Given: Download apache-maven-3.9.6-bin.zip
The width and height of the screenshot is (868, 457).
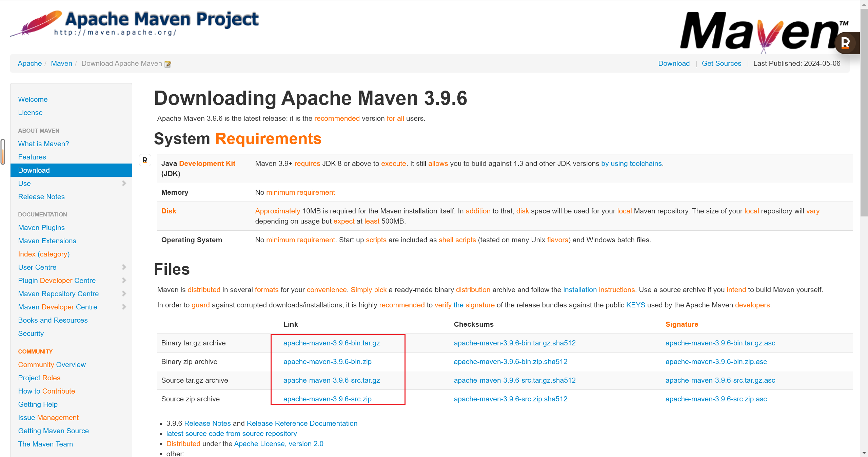Looking at the screenshot, I should point(327,362).
